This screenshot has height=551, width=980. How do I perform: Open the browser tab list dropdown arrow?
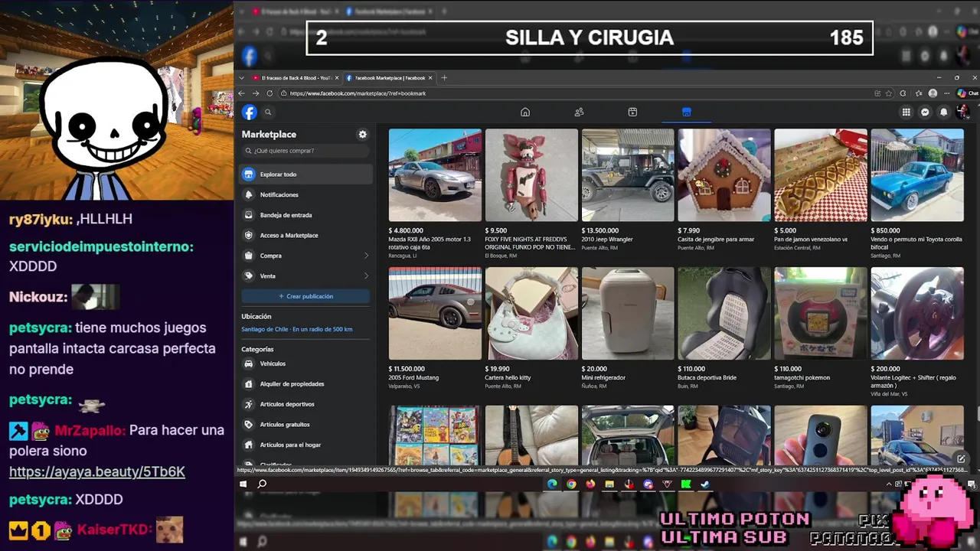pyautogui.click(x=242, y=78)
